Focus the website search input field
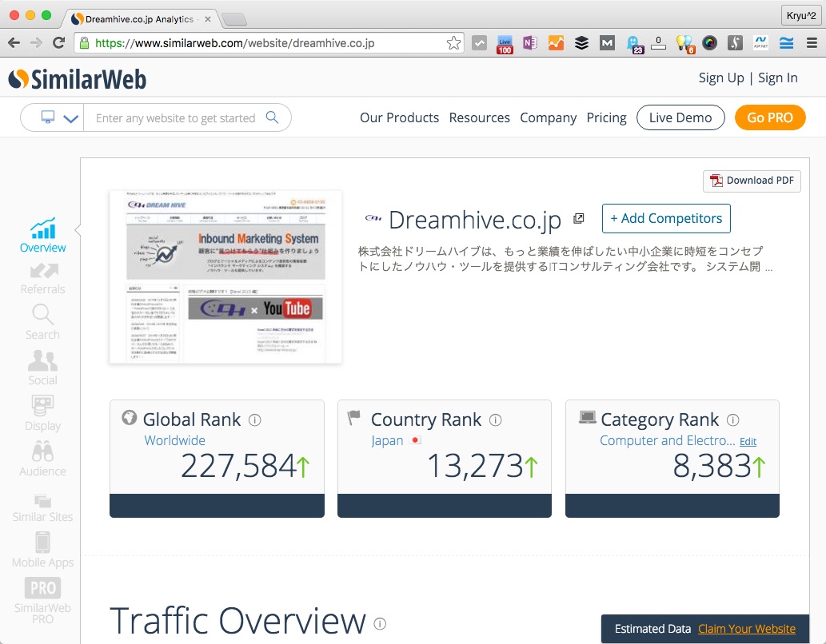Viewport: 826px width, 644px height. (x=175, y=118)
